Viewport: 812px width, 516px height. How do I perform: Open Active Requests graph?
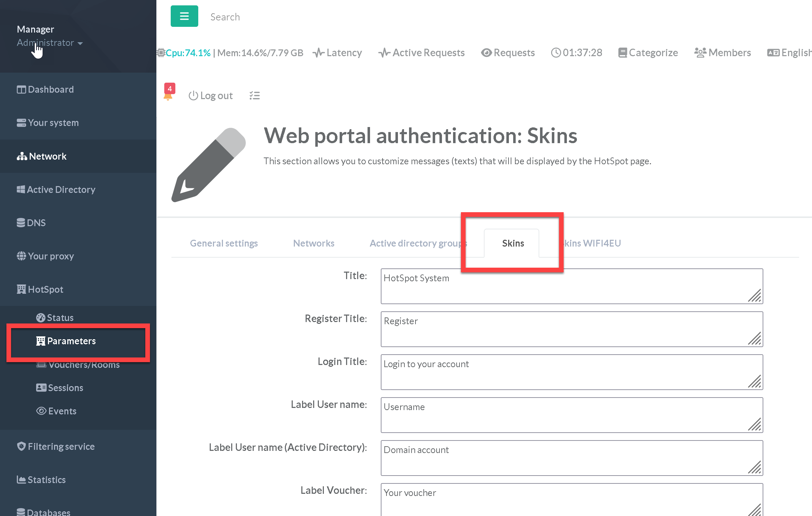click(421, 53)
